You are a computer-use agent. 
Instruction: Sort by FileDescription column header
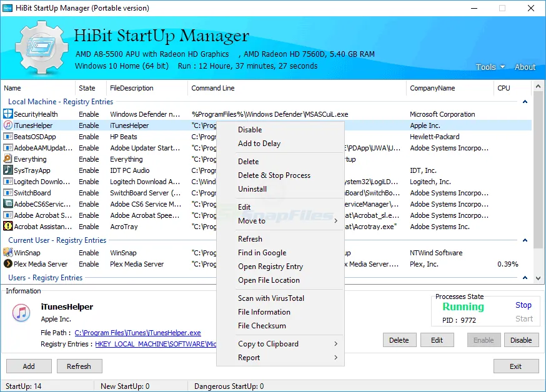[x=147, y=88]
